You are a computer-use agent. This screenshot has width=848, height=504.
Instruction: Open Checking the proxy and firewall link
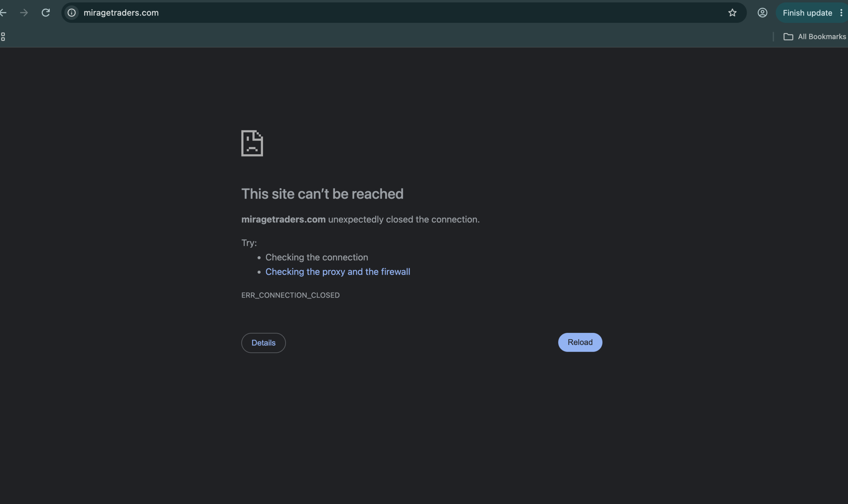[x=338, y=272]
